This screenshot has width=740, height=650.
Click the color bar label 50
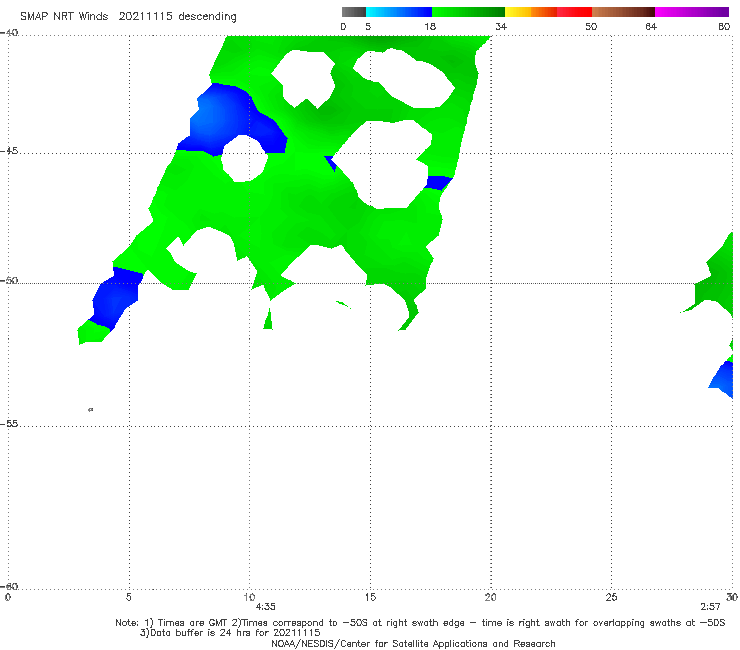[x=591, y=26]
